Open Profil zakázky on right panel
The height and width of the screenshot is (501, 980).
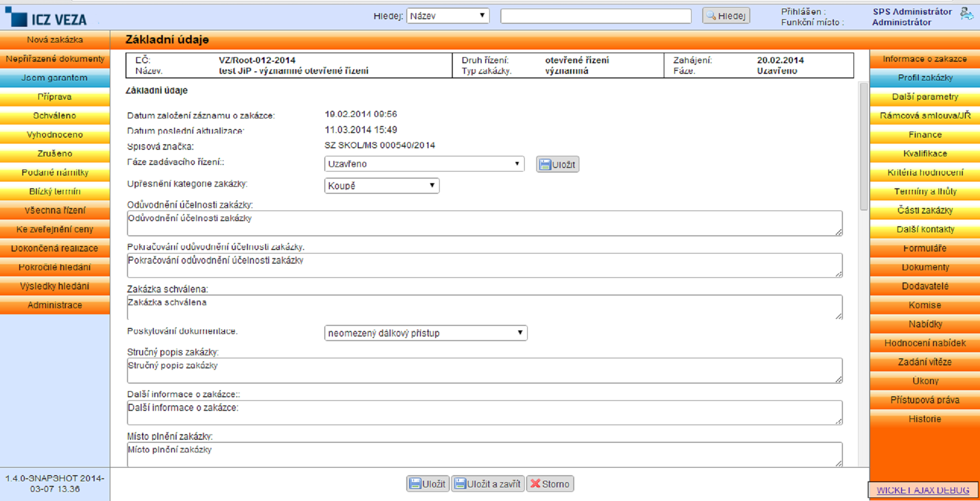[925, 77]
